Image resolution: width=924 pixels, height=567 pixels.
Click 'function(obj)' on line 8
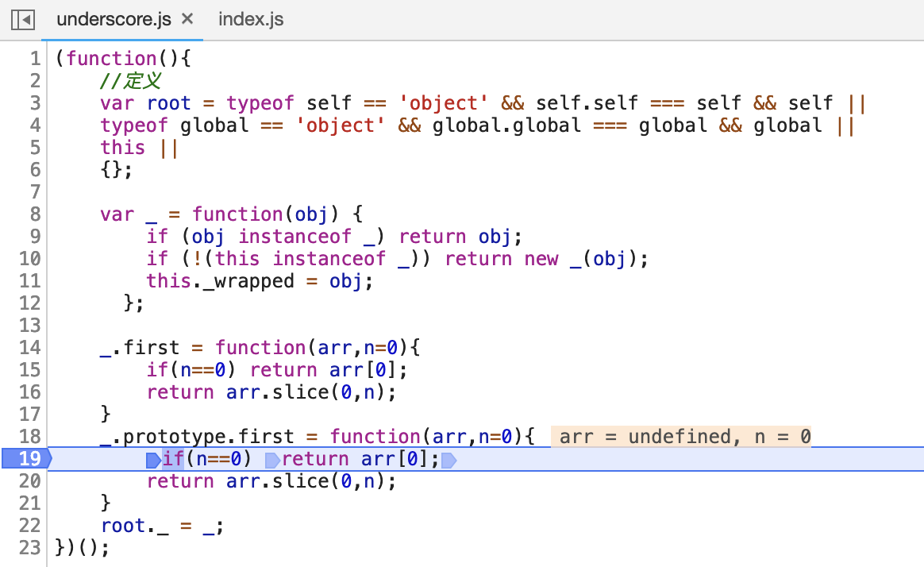tap(266, 214)
